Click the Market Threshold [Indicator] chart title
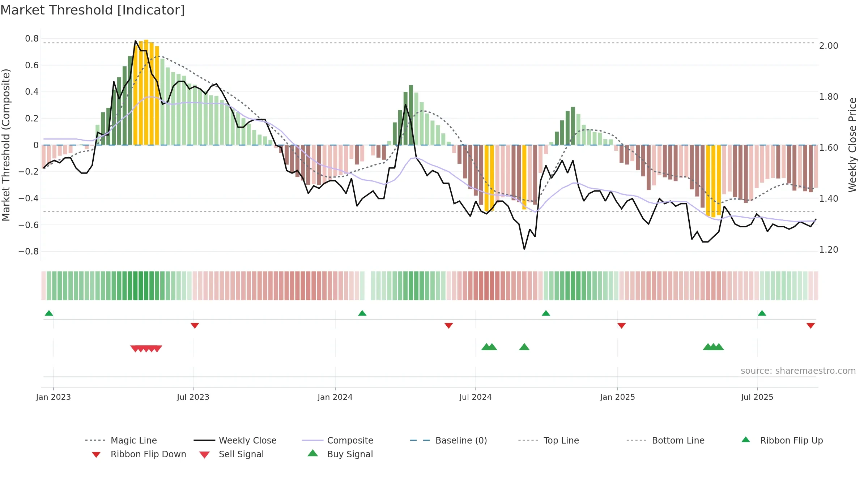 [x=93, y=10]
